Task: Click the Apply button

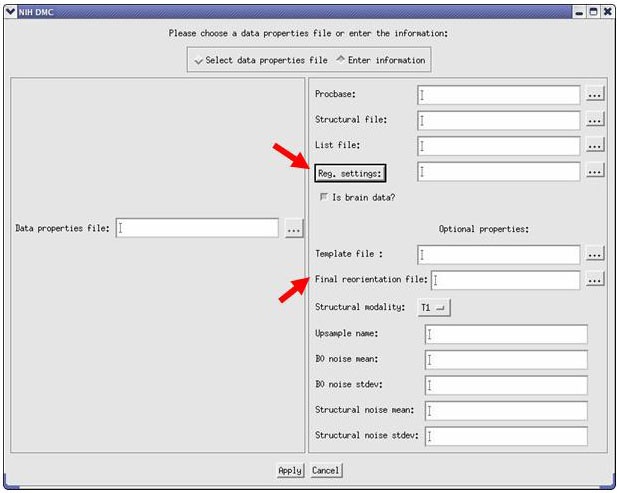Action: pyautogui.click(x=290, y=470)
